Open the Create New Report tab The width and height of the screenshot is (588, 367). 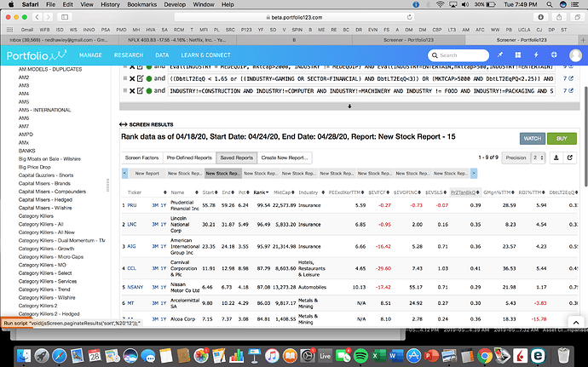[285, 158]
